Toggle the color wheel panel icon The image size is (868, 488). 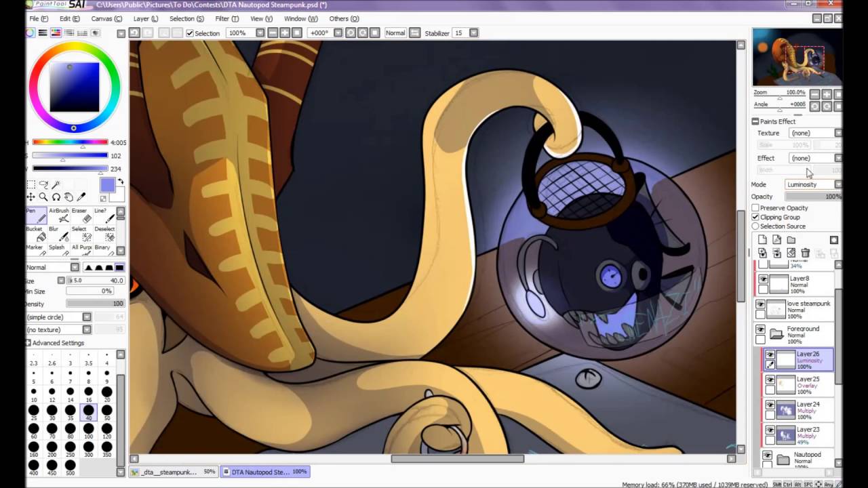31,33
